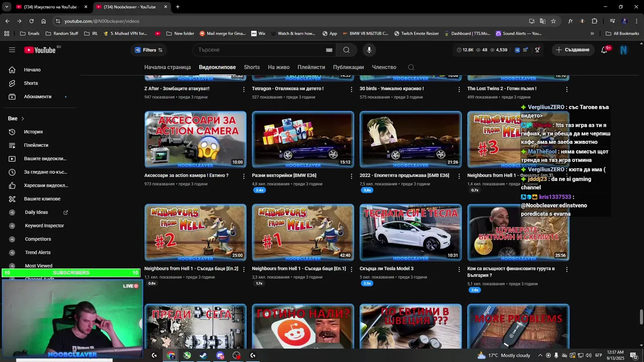Open vidIQ Filters toggle
644x362 pixels.
pyautogui.click(x=149, y=50)
